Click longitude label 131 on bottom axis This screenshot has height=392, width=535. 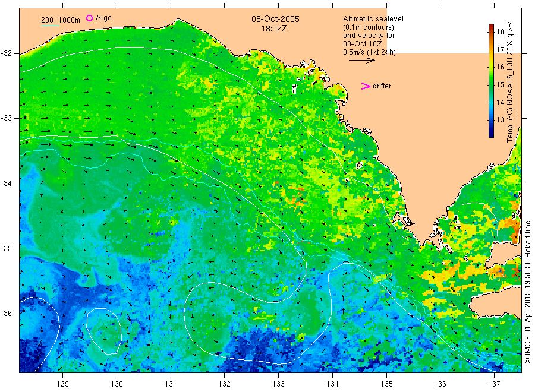pos(171,384)
